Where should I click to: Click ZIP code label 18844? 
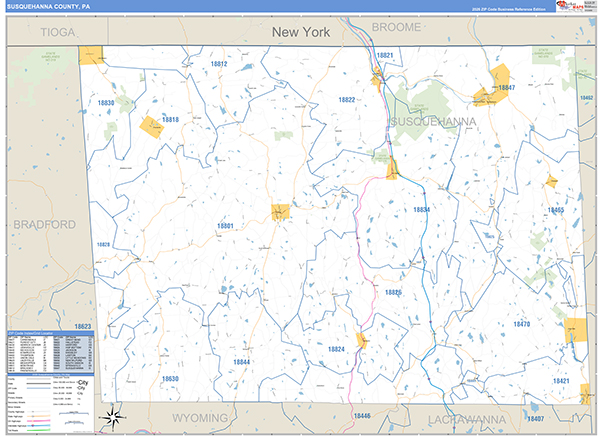click(241, 362)
